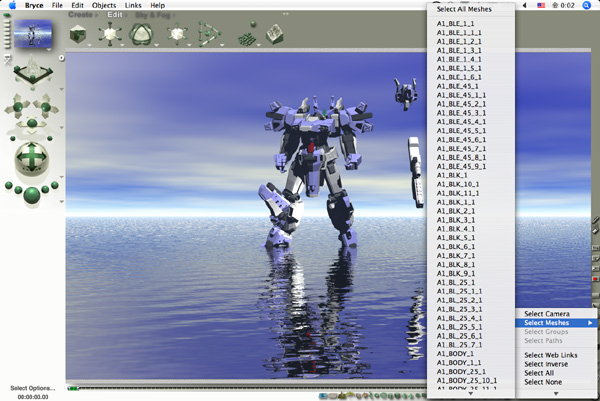Click the camera trackball sphere

point(32,158)
